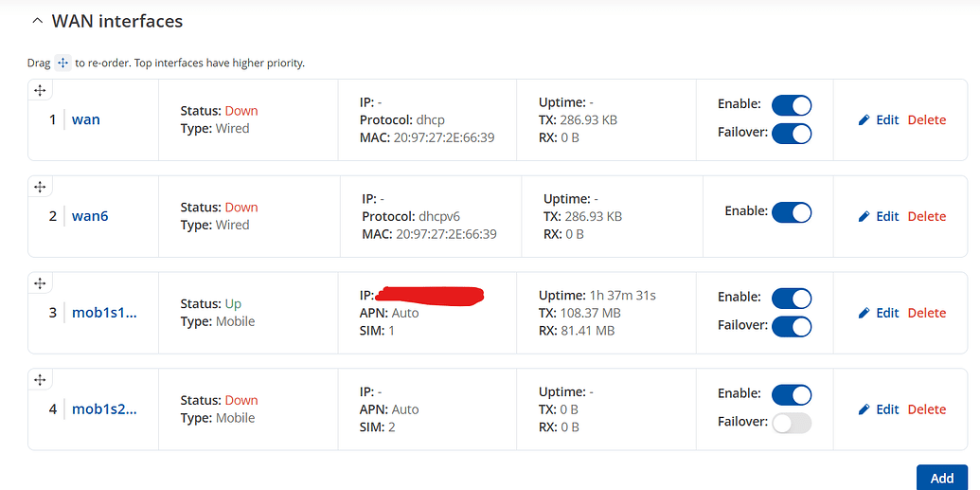Image resolution: width=980 pixels, height=490 pixels.
Task: Click the pencil Edit icon for mob1s1
Action: click(x=864, y=313)
